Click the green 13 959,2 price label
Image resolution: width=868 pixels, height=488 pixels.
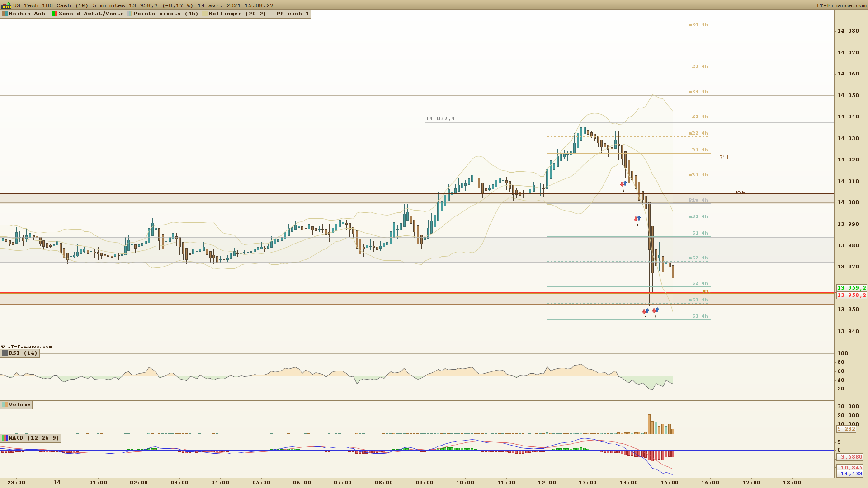point(851,288)
